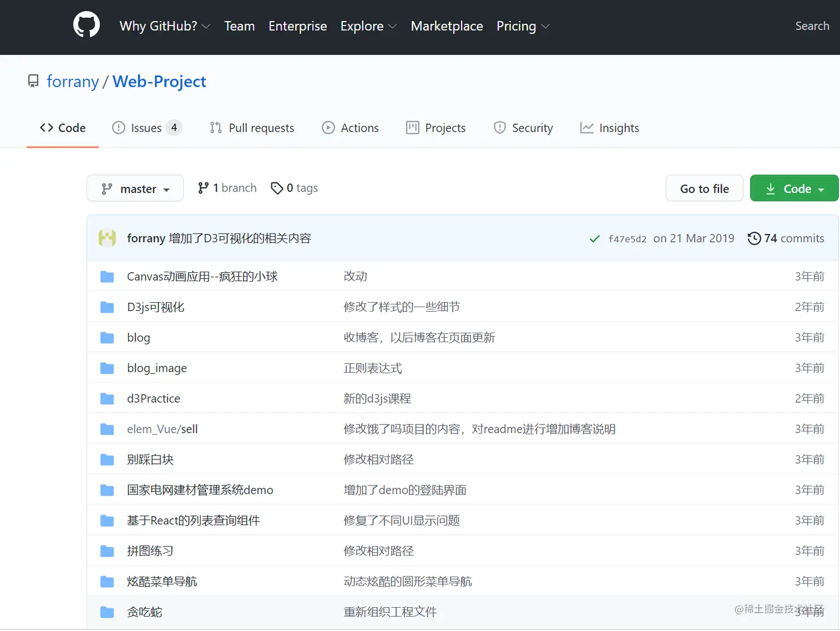Click the folder icon for 国家电网建材管理系统demo
This screenshot has height=631, width=840.
point(107,490)
